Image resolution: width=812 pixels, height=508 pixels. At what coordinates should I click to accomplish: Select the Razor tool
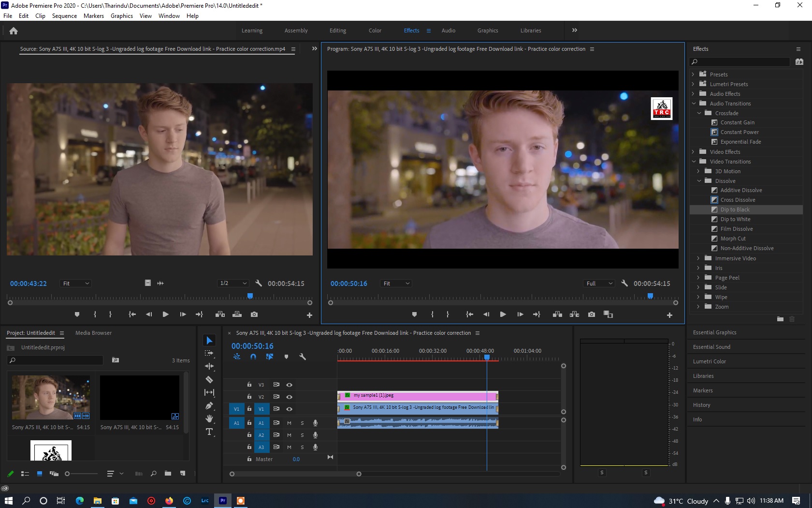point(209,380)
